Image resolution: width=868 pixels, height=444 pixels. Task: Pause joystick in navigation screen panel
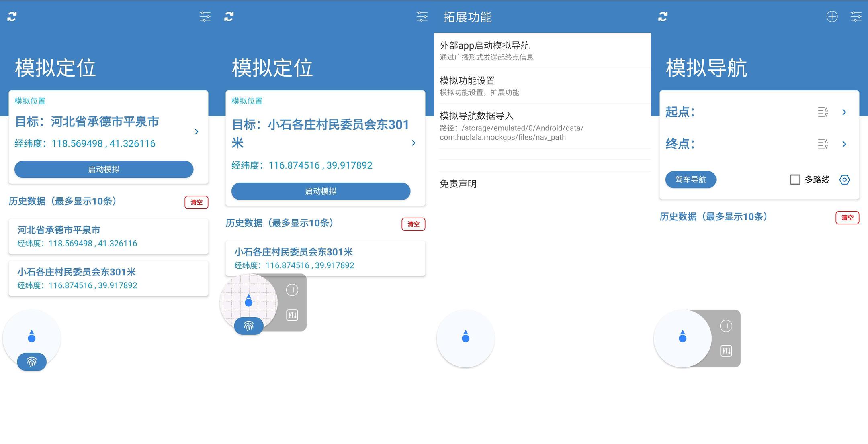click(726, 326)
